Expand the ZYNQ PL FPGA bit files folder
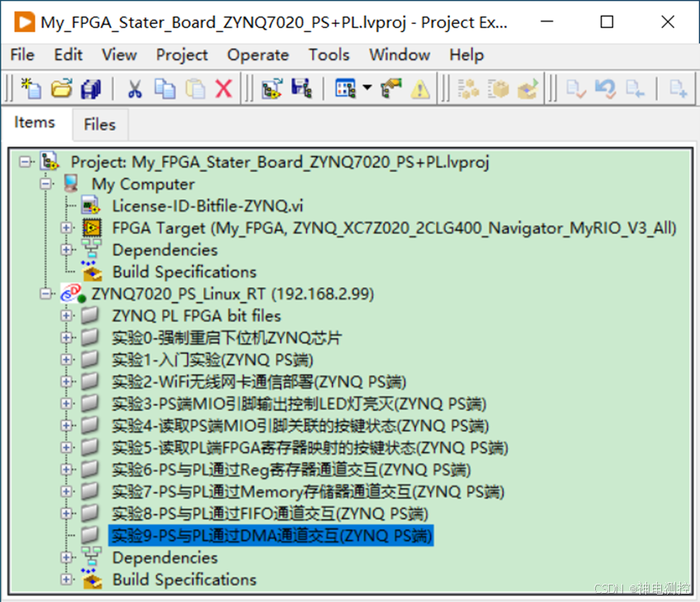 click(66, 316)
